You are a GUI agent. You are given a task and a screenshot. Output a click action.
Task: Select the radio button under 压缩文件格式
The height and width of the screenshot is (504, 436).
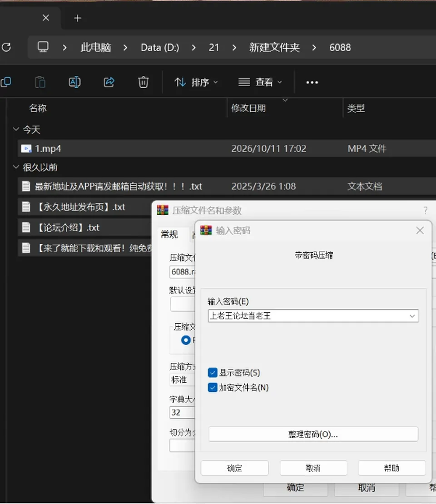click(x=186, y=340)
